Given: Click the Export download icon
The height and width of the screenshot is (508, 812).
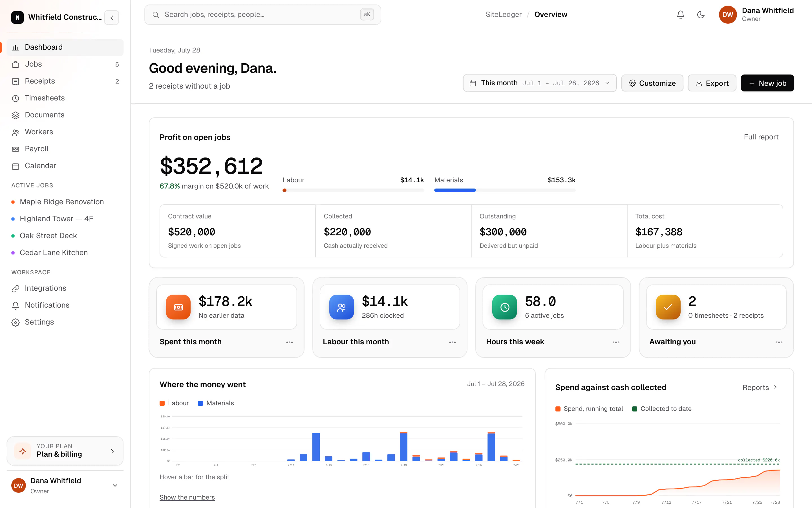Looking at the screenshot, I should tap(699, 83).
